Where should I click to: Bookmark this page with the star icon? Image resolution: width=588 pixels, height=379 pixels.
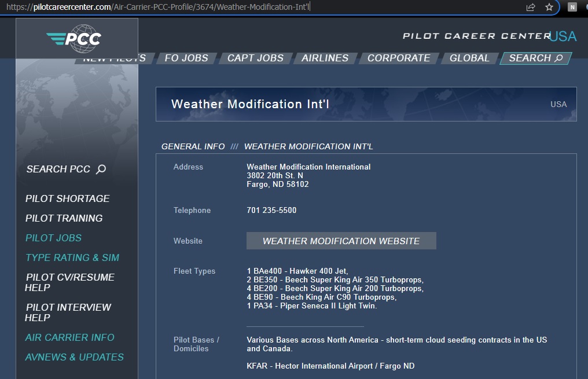click(x=549, y=7)
